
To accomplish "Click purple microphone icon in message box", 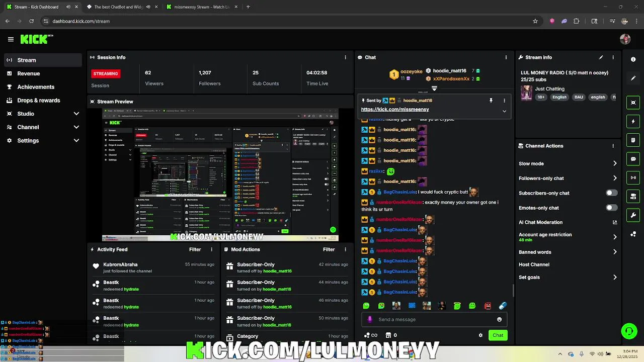I will (370, 319).
